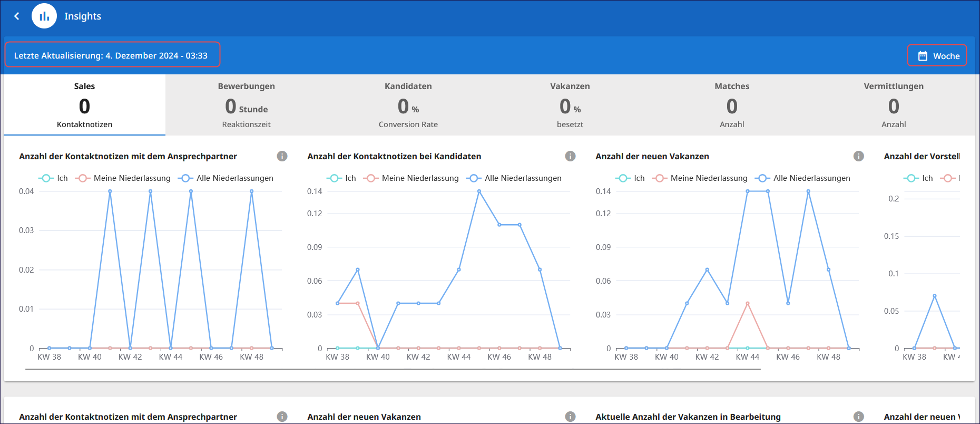Click info icon beside Aktuelle Anzahl der Vakanzen
This screenshot has height=424, width=980.
858,417
